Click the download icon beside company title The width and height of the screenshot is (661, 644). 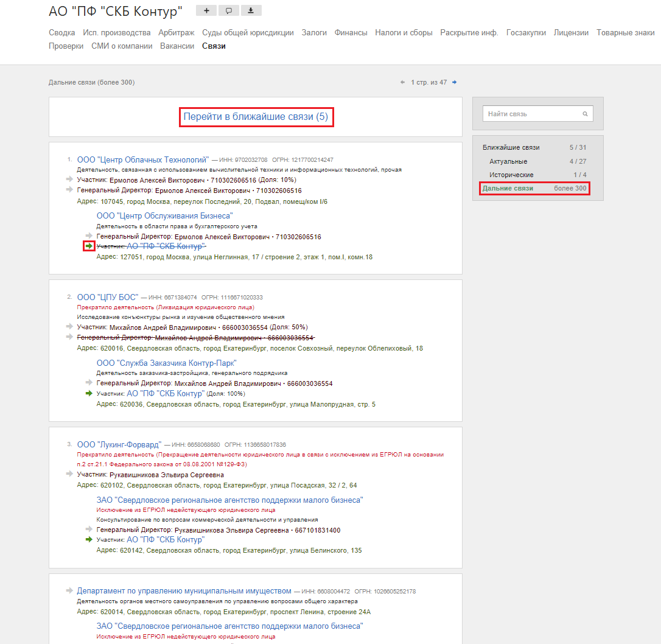pos(251,10)
